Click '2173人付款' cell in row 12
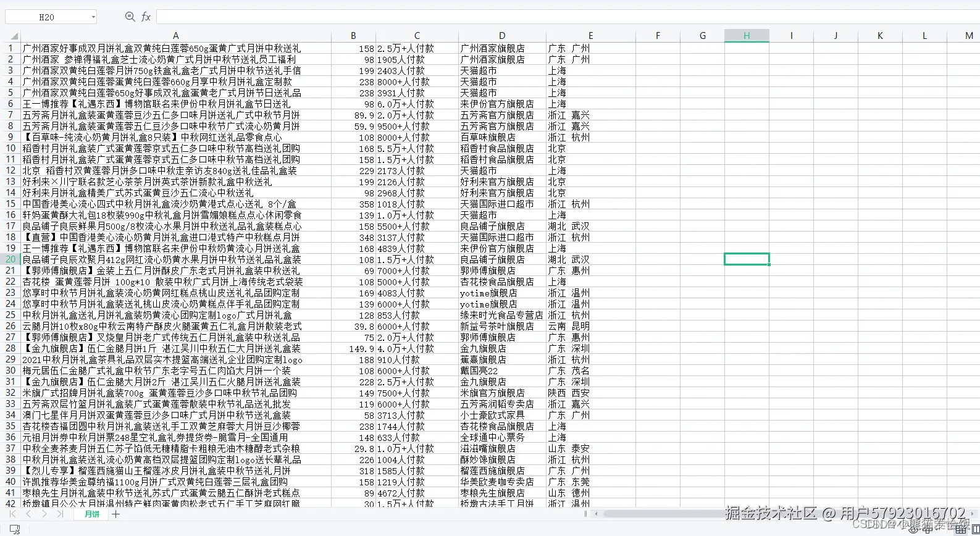980x536 pixels. pyautogui.click(x=417, y=170)
